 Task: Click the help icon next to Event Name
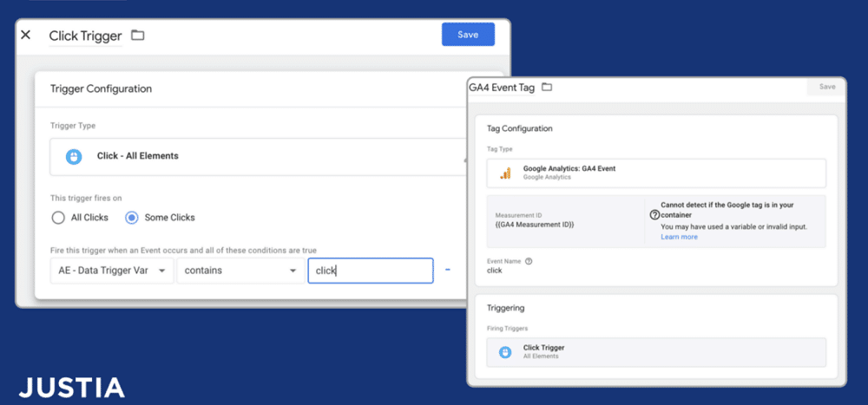(529, 260)
